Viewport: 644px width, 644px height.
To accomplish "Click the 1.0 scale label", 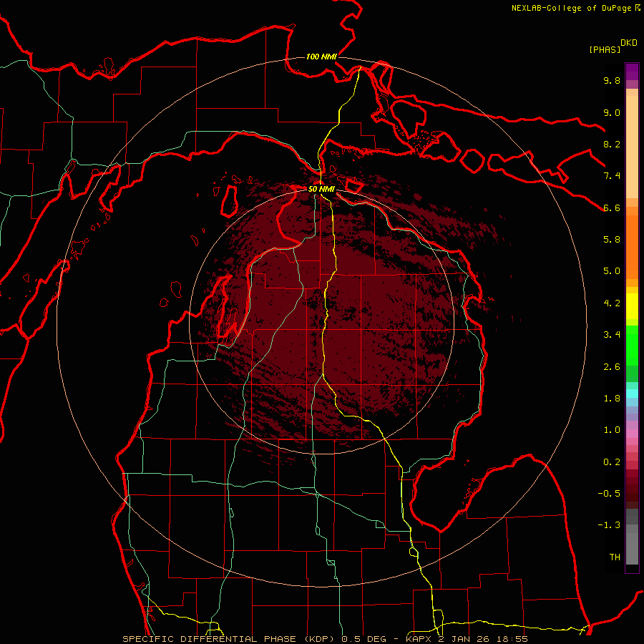I will click(x=612, y=430).
